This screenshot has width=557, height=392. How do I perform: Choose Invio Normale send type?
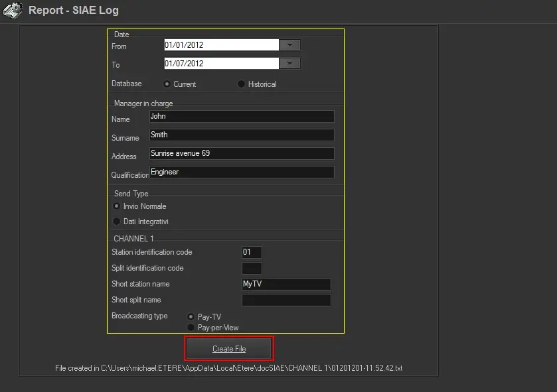click(x=118, y=206)
